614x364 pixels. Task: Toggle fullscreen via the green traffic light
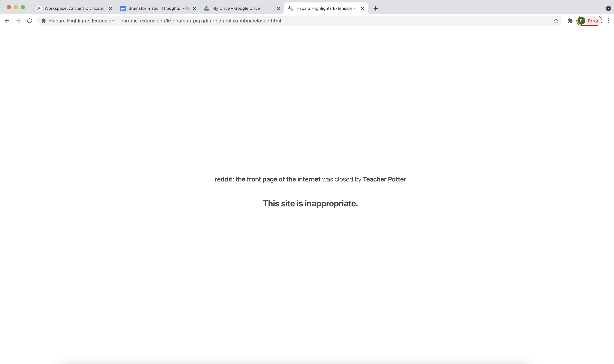(23, 7)
